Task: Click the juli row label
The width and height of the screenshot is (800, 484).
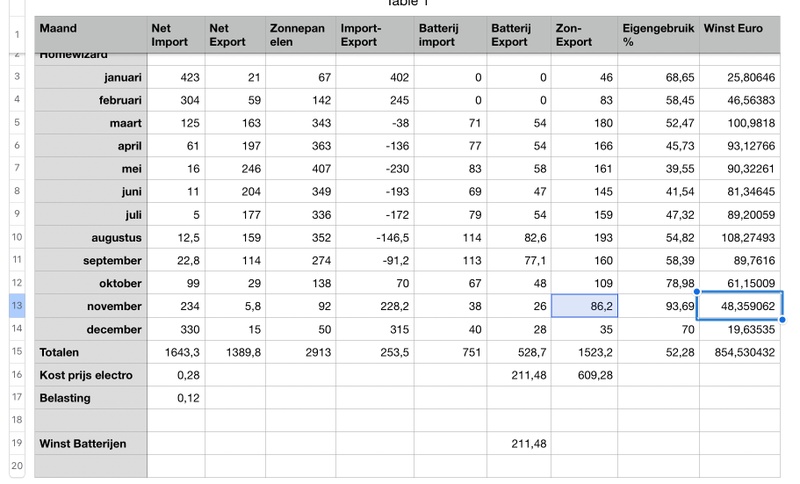Action: pos(91,214)
